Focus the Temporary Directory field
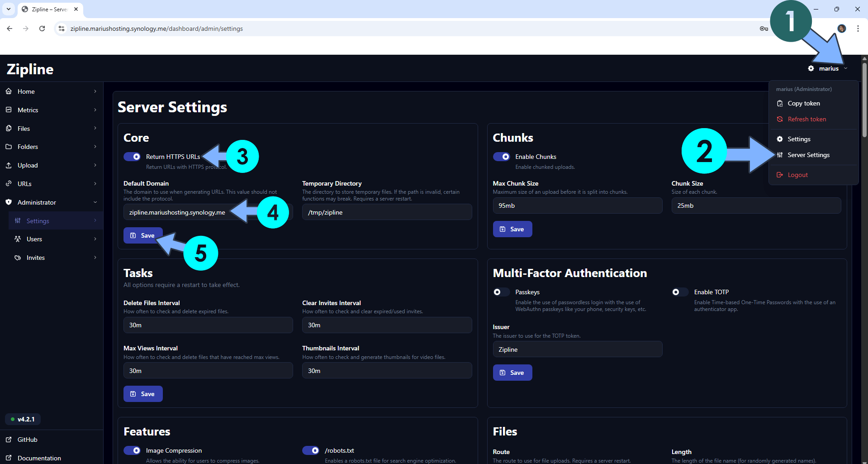This screenshot has height=464, width=868. coord(387,212)
